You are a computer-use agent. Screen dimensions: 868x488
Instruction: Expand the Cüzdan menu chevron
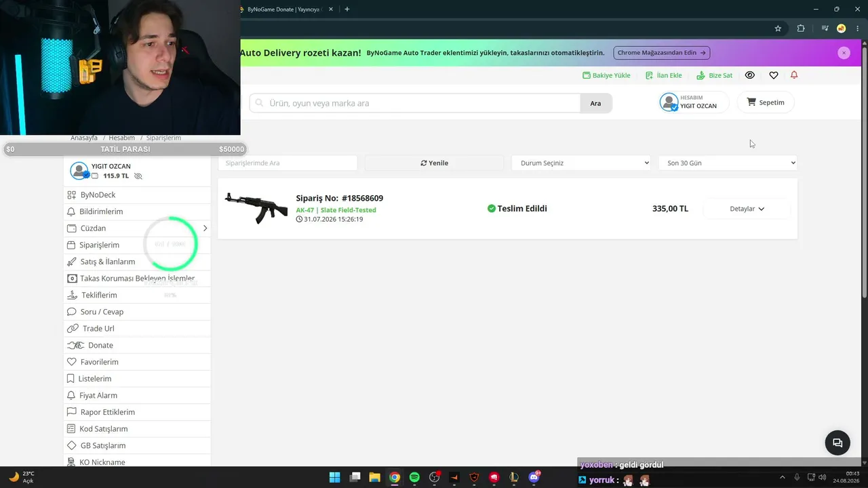[205, 228]
